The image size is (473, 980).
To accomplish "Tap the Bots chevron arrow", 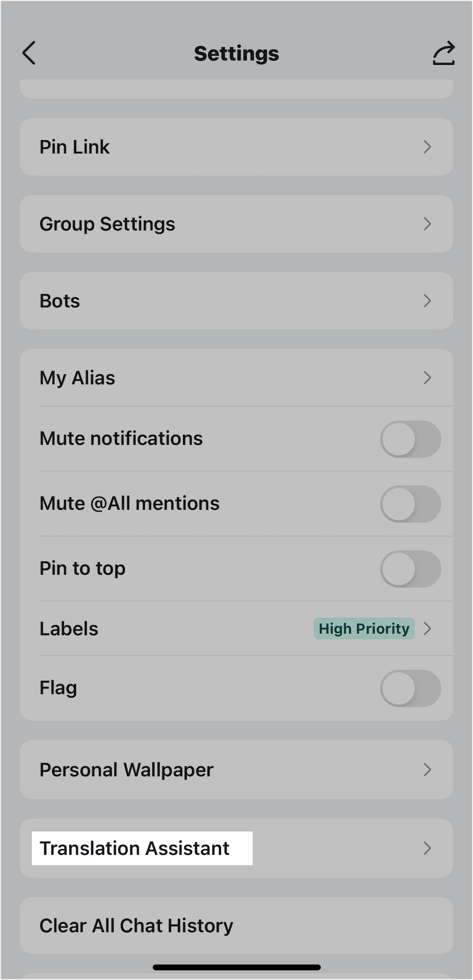I will point(428,300).
